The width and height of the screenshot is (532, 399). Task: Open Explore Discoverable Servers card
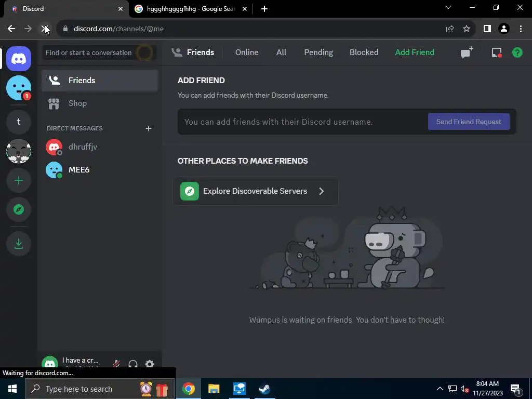point(256,191)
